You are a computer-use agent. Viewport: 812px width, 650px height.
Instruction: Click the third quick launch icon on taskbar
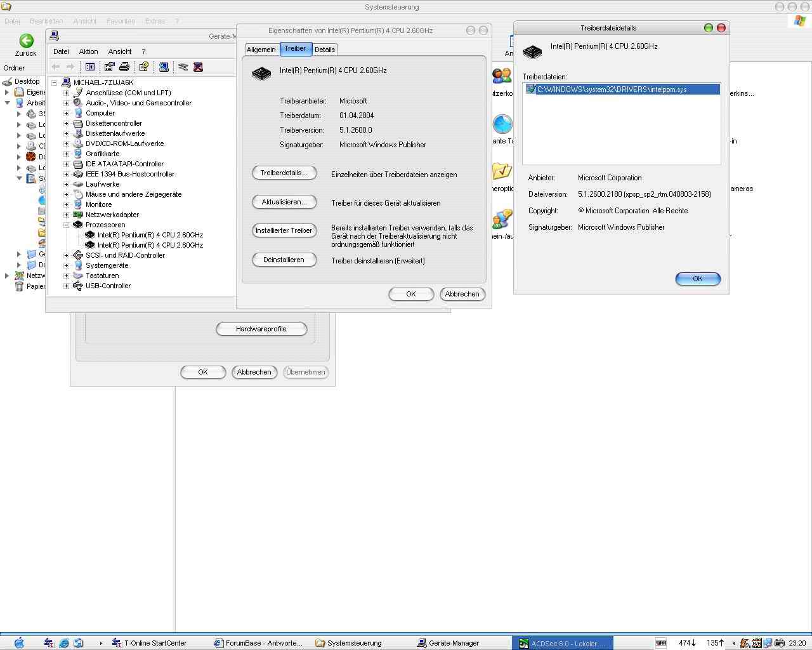pos(79,643)
